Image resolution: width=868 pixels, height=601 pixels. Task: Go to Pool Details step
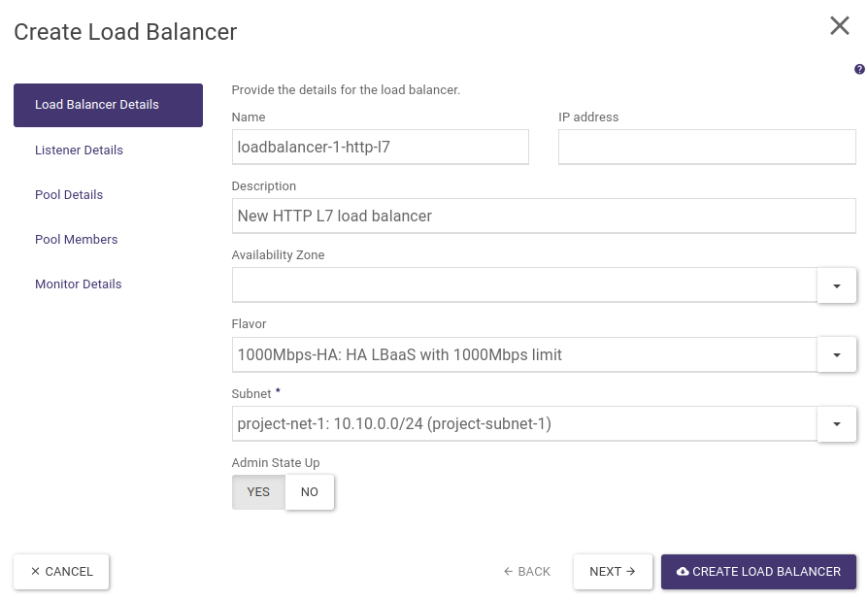click(69, 195)
